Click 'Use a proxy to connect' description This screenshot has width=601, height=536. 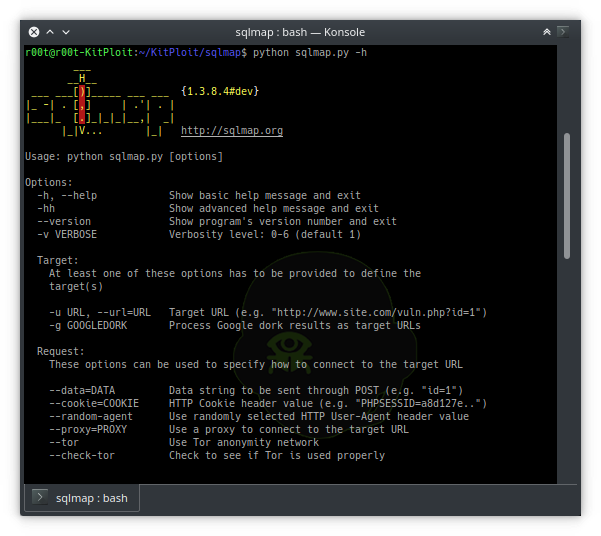(x=289, y=429)
